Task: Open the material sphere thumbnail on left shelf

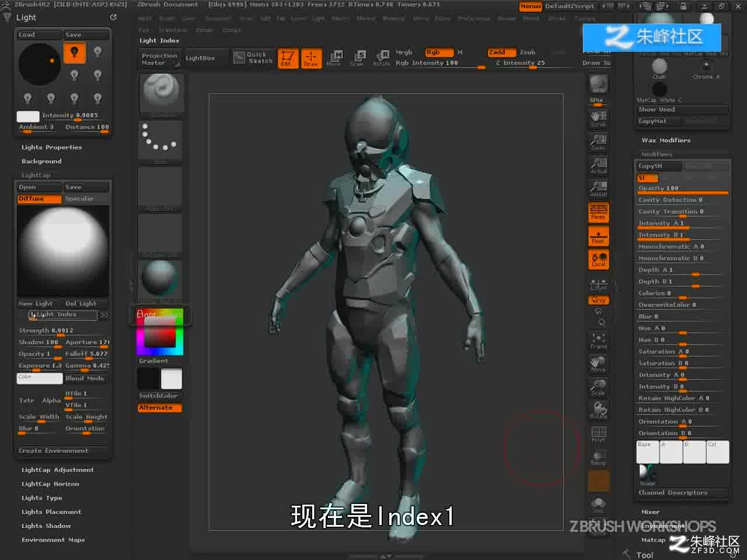Action: pyautogui.click(x=160, y=281)
